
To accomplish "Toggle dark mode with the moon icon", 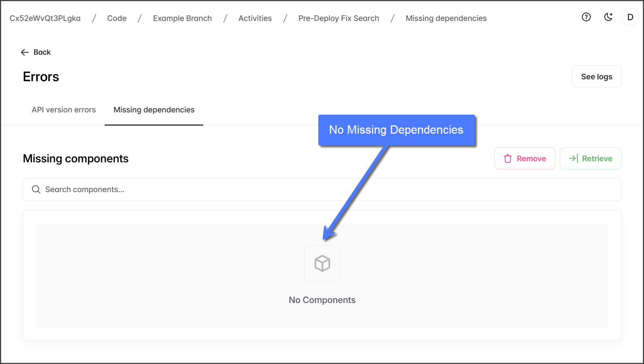I will 608,17.
